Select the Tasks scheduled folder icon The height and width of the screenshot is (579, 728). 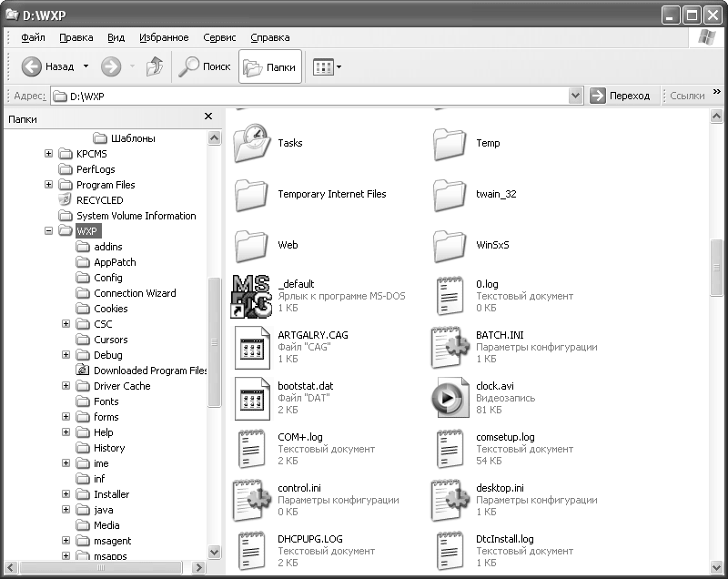point(251,143)
